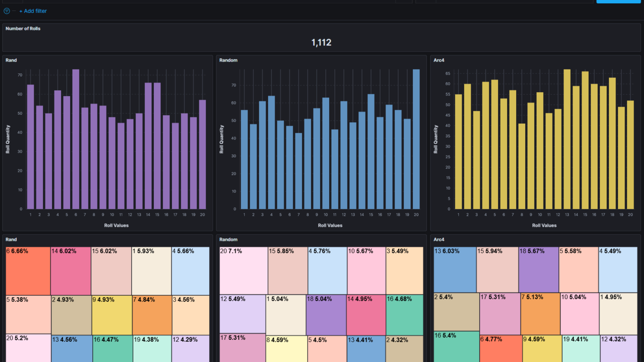Select the 1,112 Number of Rolls metric
This screenshot has width=644, height=362.
pos(321,43)
